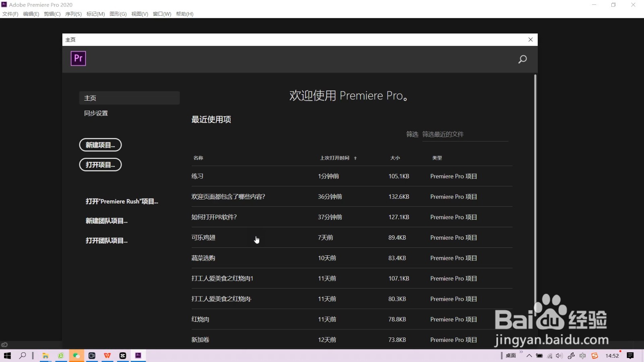Open the notification center icon
Image resolution: width=644 pixels, height=362 pixels.
630,356
